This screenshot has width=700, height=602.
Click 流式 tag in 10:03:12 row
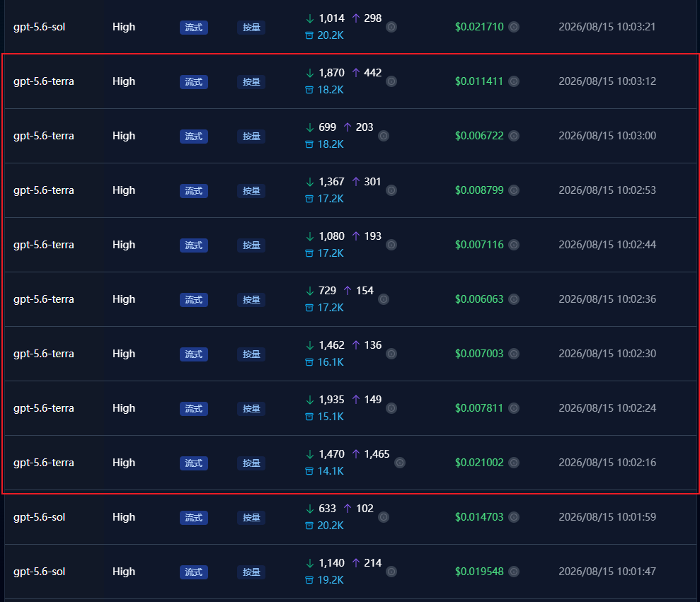pyautogui.click(x=194, y=82)
